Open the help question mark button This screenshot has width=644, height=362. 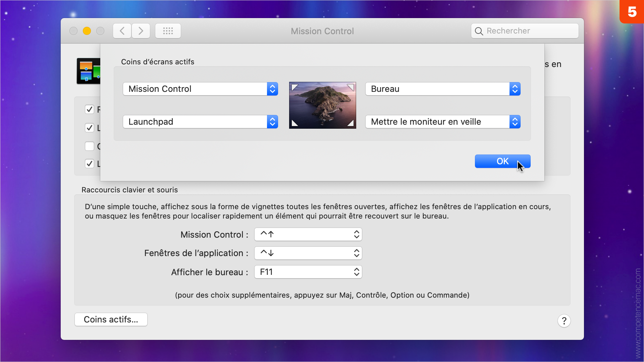564,321
